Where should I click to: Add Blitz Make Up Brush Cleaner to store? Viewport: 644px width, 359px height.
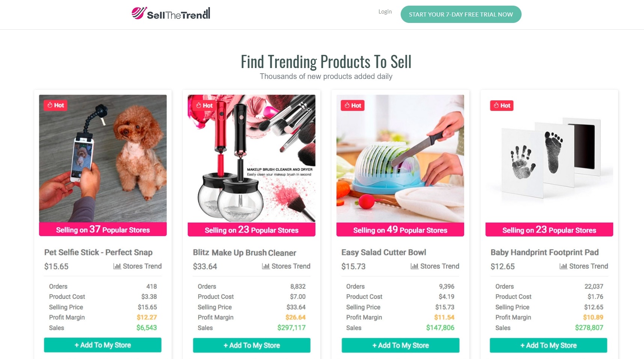click(252, 345)
